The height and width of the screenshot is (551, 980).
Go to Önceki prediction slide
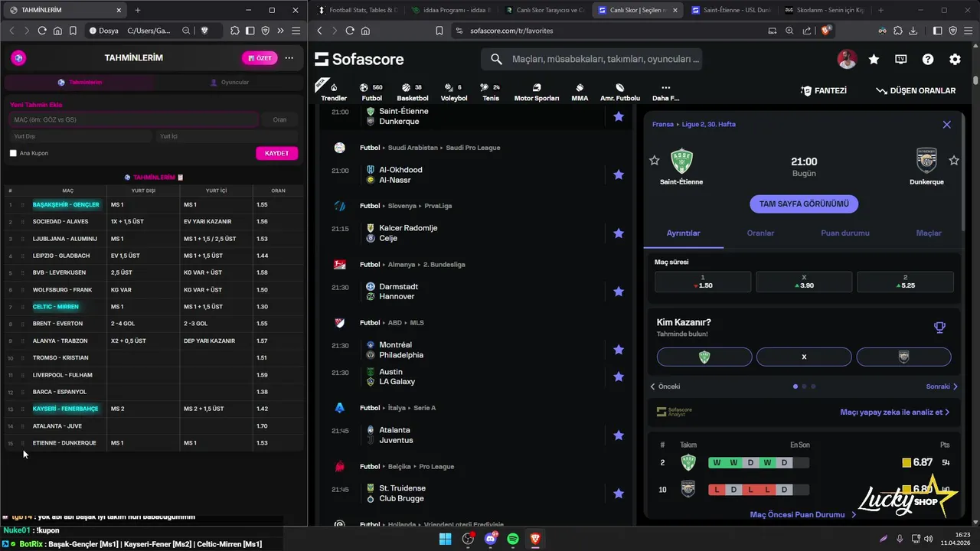click(x=665, y=386)
